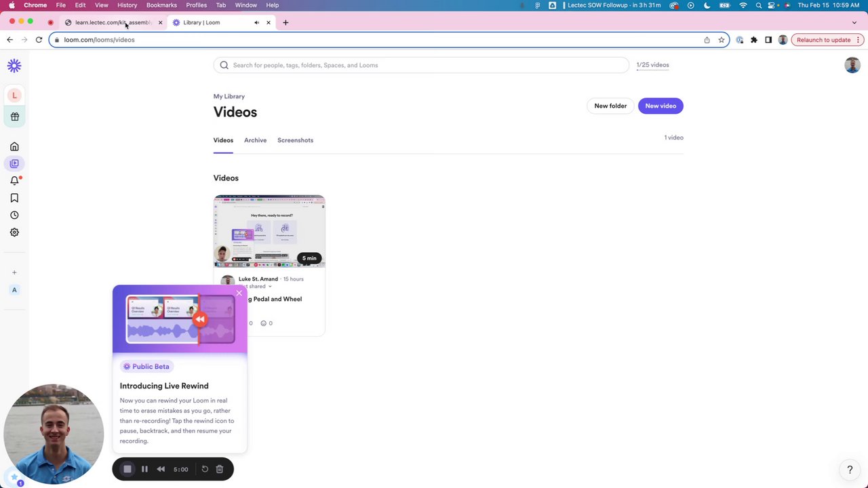Switch to learn.lectec.com browser tab
This screenshot has width=868, height=488.
coord(113,22)
